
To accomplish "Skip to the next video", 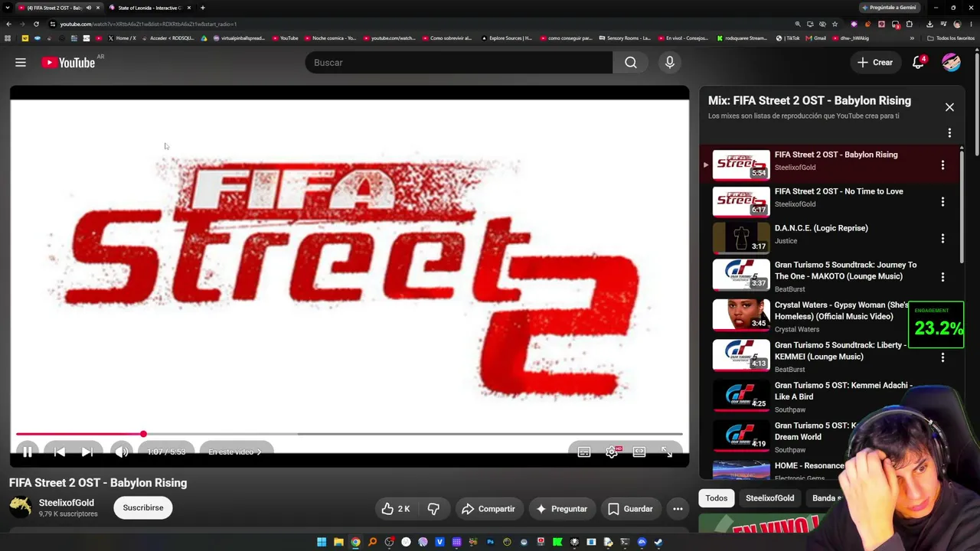I will (87, 452).
